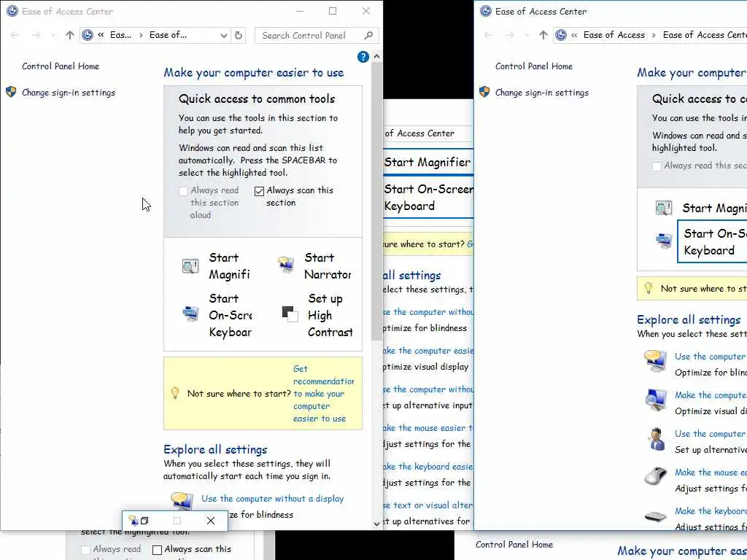
Task: Expand breadcrumb chevron after 'Ease of Access', right window
Action: point(654,35)
